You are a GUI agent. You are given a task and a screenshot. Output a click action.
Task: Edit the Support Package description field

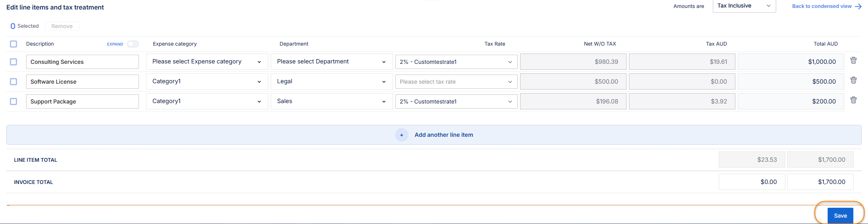[82, 101]
